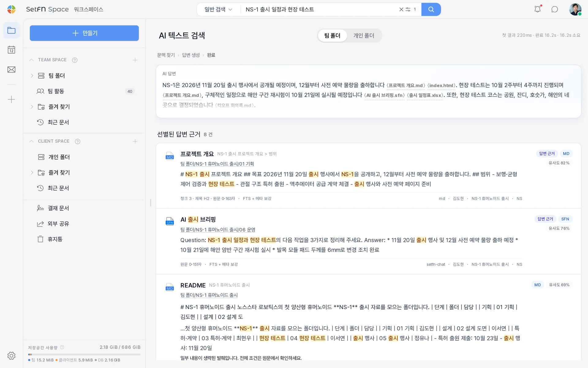This screenshot has width=588, height=368.
Task: Open the mail envelope icon
Action: 11,70
